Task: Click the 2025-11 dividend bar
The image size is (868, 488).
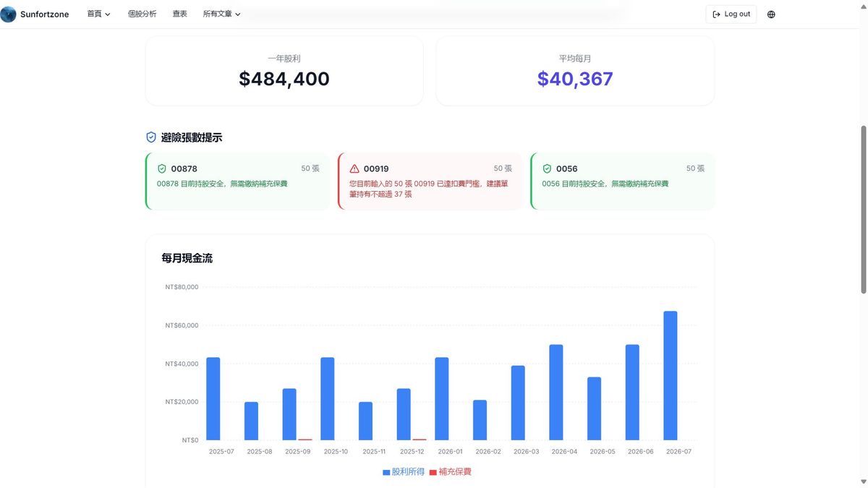Action: pos(366,421)
